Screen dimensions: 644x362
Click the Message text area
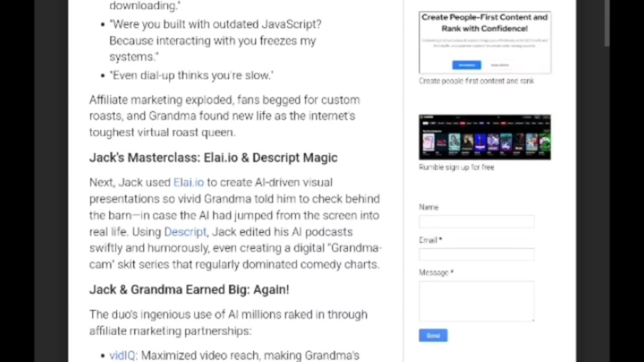476,301
